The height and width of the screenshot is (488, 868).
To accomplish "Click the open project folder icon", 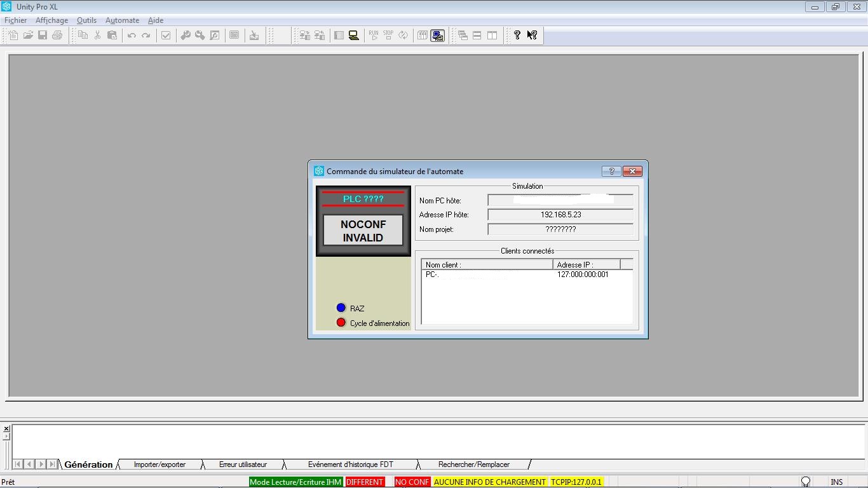I will tap(28, 36).
